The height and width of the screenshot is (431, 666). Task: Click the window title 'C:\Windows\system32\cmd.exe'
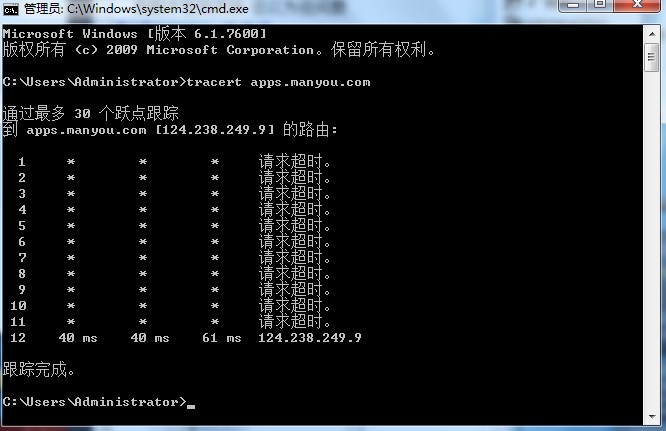[158, 8]
